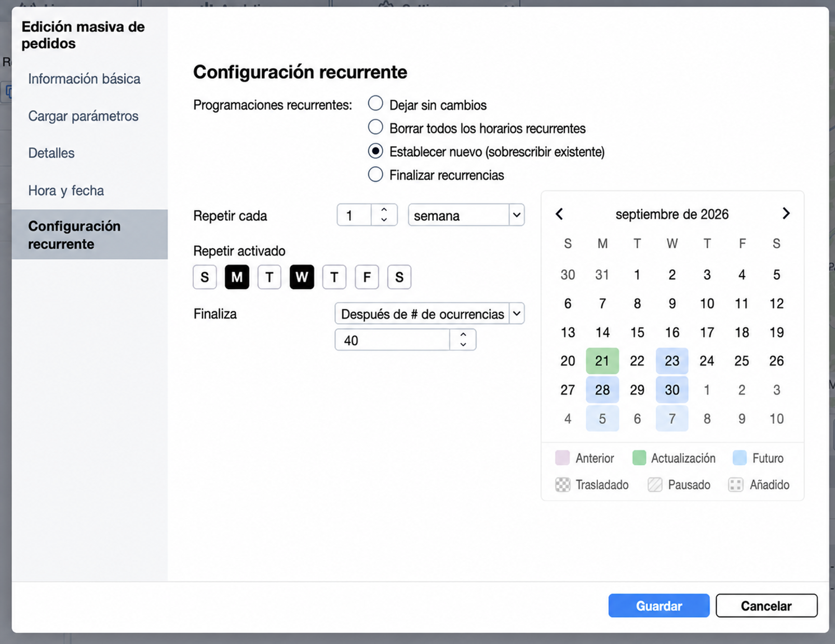Choose the Finalizar recurrencias radio button
835x644 pixels.
point(375,174)
